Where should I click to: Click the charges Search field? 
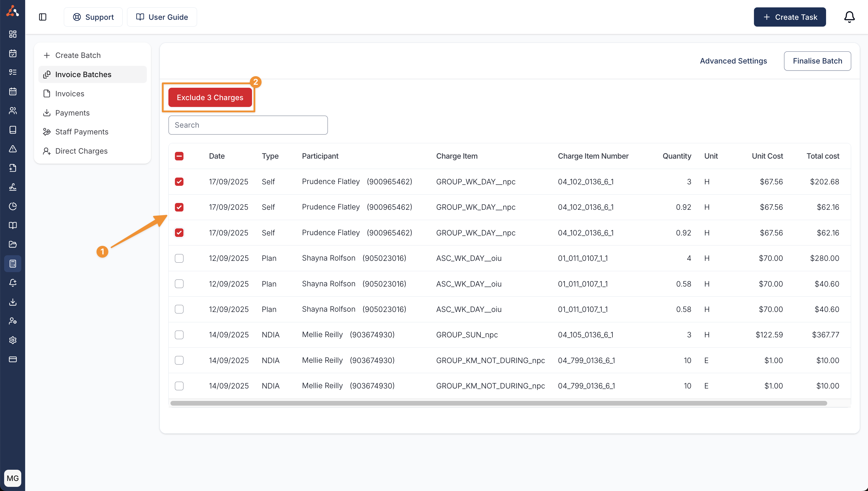248,125
